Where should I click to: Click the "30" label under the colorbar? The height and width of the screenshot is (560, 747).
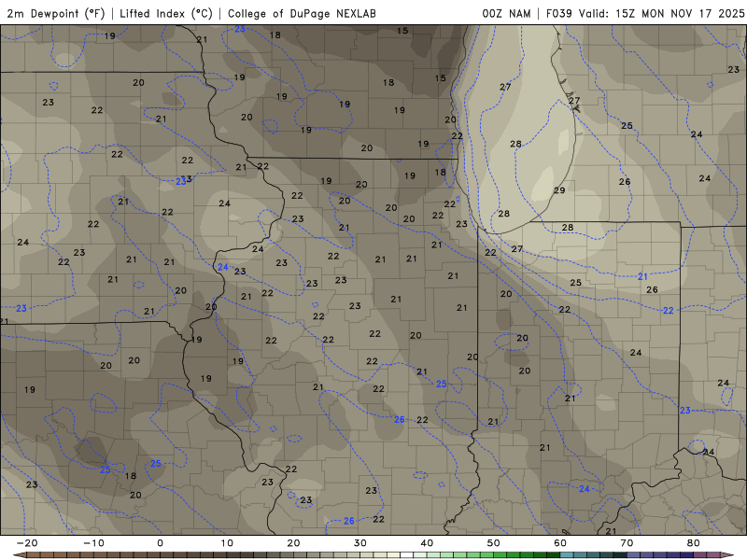360,543
